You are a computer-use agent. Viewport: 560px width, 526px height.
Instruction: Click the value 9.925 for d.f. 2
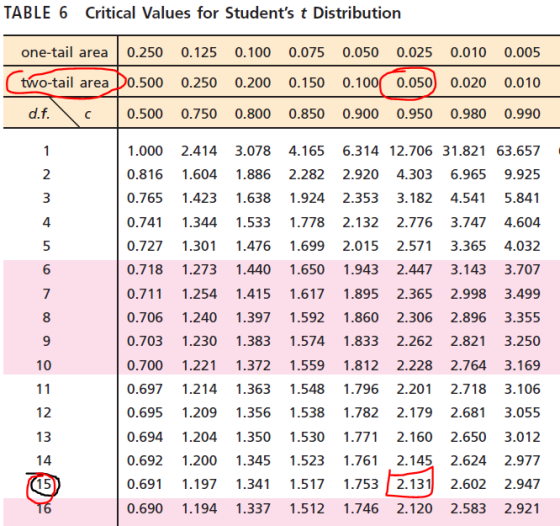click(x=522, y=175)
